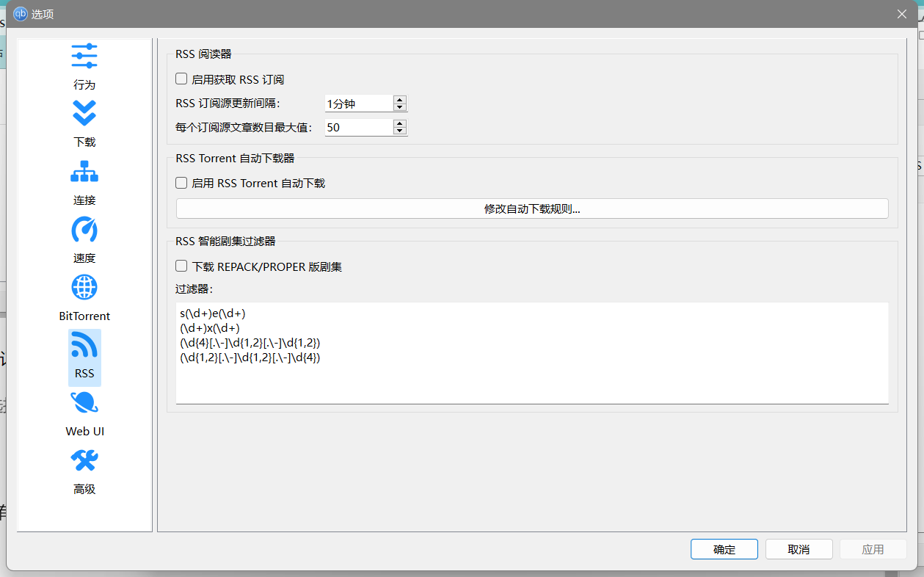Viewport: 924px width, 577px height.
Task: Click the RSS feed icon in sidebar
Action: click(84, 346)
